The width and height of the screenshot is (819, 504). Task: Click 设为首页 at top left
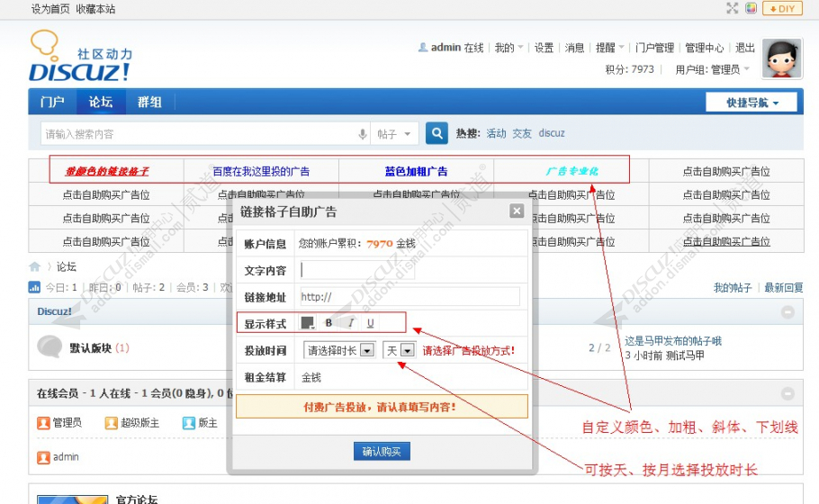click(x=50, y=9)
